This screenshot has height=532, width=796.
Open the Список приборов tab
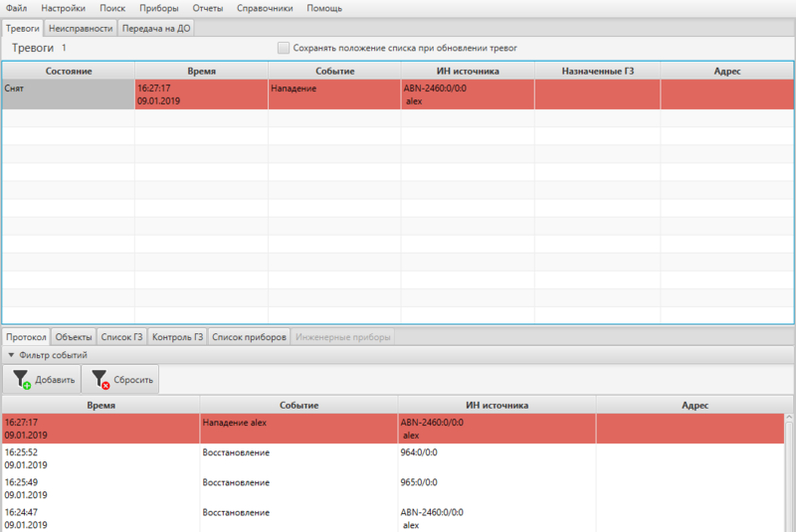(249, 337)
